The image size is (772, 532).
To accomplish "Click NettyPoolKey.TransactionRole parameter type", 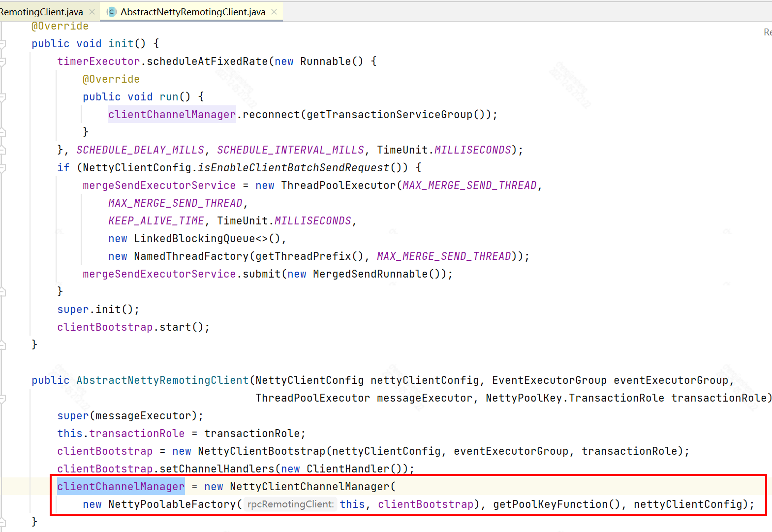I will [575, 398].
